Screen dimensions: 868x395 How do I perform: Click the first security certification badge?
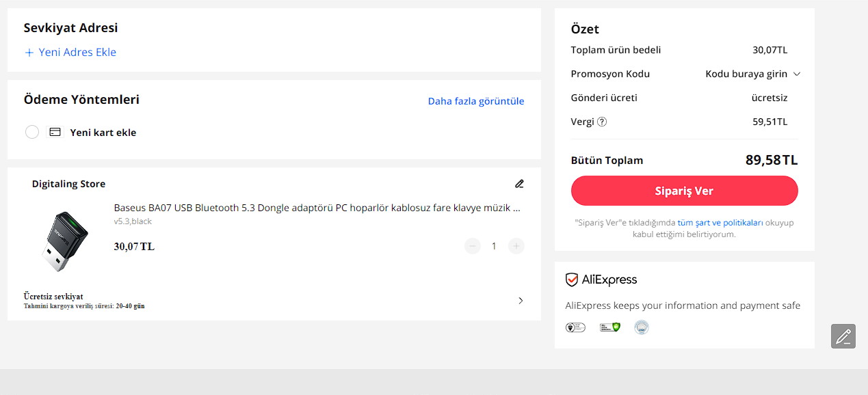tap(575, 327)
